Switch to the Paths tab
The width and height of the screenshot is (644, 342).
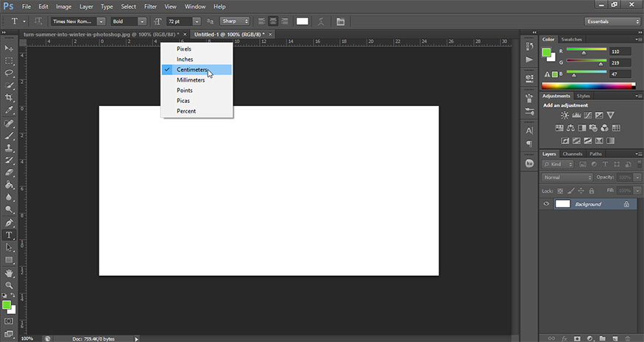click(595, 154)
